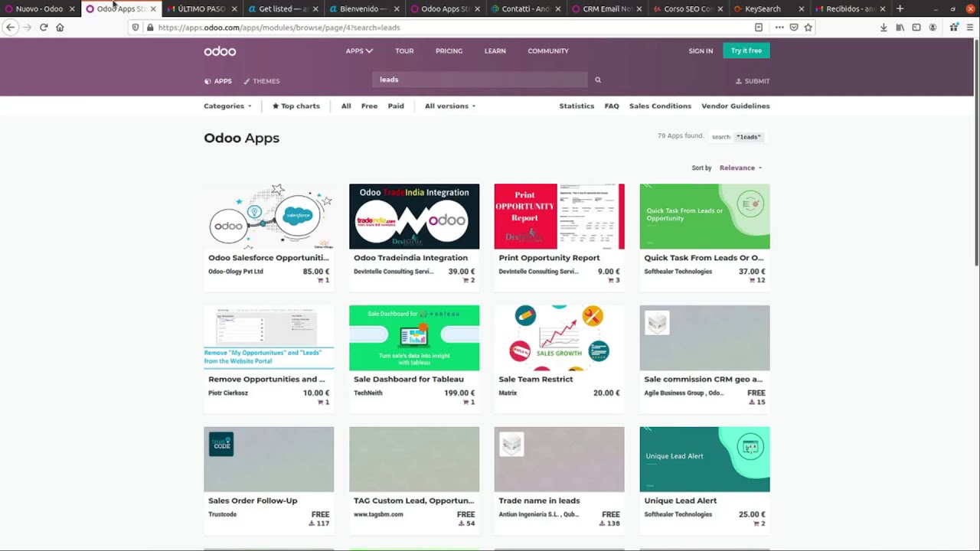Viewport: 980px width, 551px height.
Task: Expand the APPS navigation dropdown
Action: pyautogui.click(x=359, y=51)
